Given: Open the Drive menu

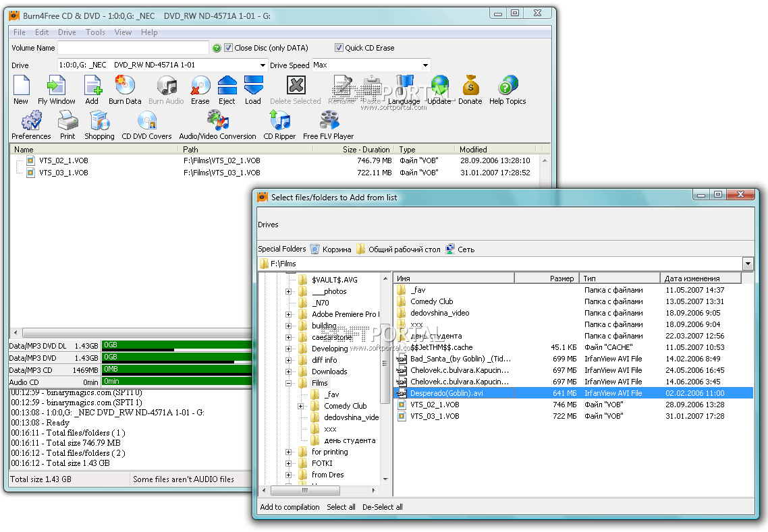Looking at the screenshot, I should (x=67, y=32).
